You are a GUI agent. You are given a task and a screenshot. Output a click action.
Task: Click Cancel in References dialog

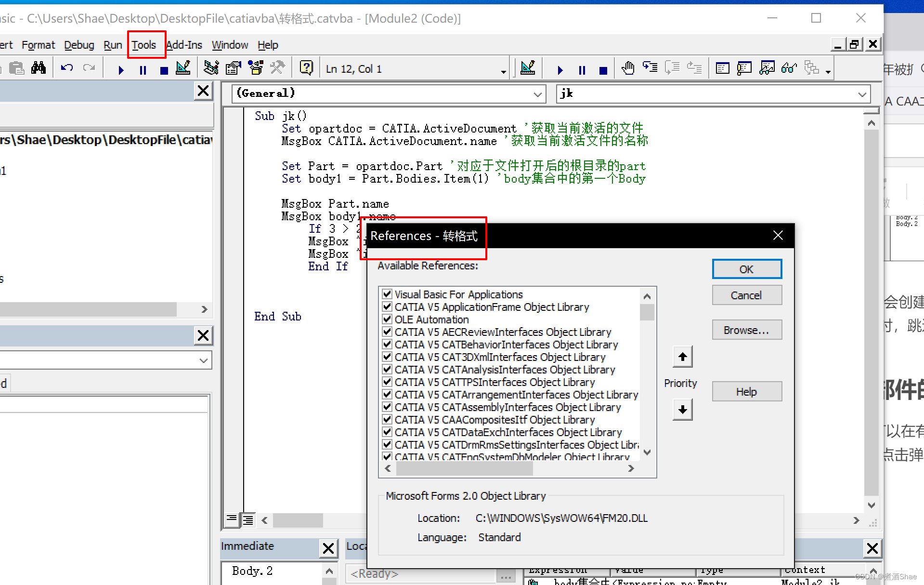pos(747,295)
